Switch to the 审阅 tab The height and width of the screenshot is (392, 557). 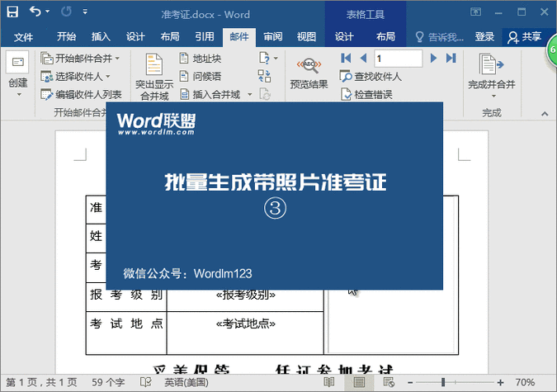tap(273, 36)
